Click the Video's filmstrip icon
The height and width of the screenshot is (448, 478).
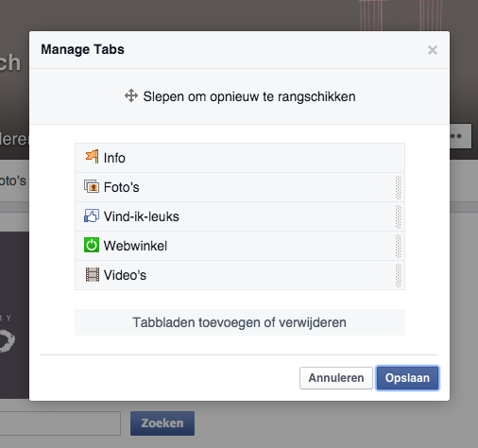pos(93,274)
